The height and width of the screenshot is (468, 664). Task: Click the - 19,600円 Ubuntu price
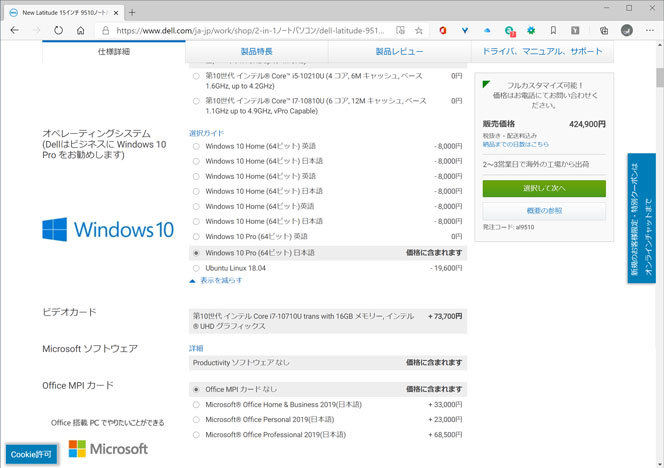pos(446,268)
